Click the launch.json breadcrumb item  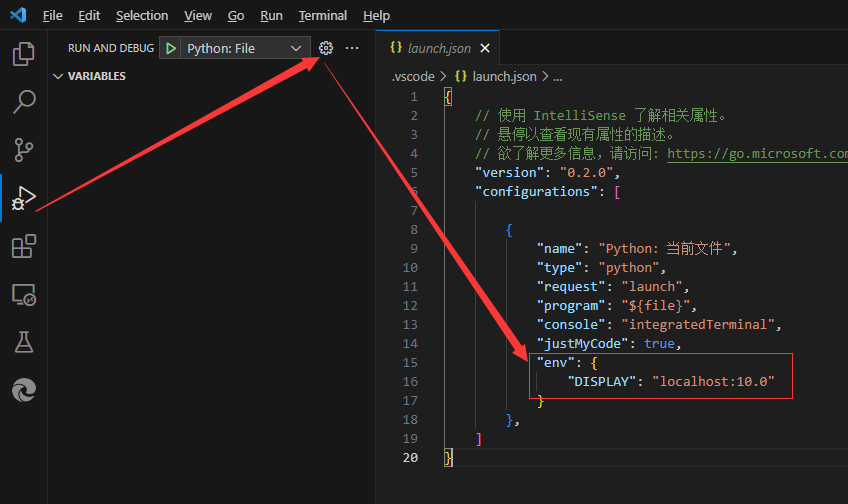[504, 76]
